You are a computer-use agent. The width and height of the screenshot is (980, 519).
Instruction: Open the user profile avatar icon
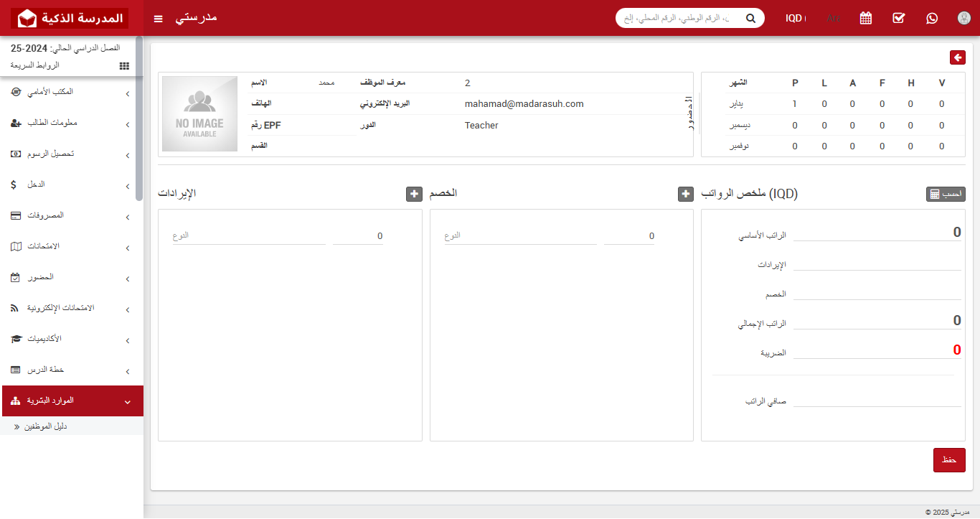[963, 18]
